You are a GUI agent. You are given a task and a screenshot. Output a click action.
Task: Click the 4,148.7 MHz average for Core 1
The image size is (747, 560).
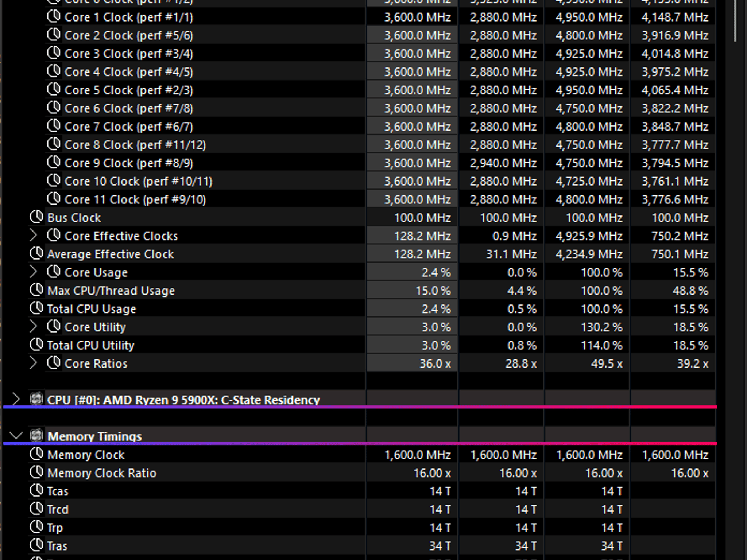pyautogui.click(x=675, y=17)
